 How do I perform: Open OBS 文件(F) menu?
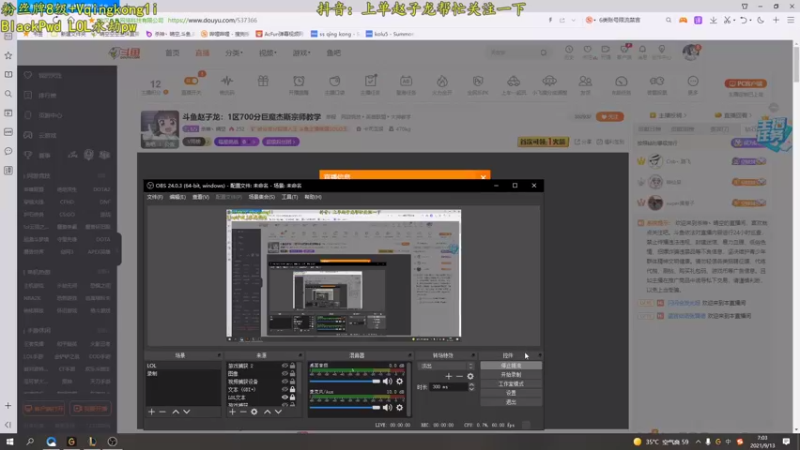click(x=155, y=197)
